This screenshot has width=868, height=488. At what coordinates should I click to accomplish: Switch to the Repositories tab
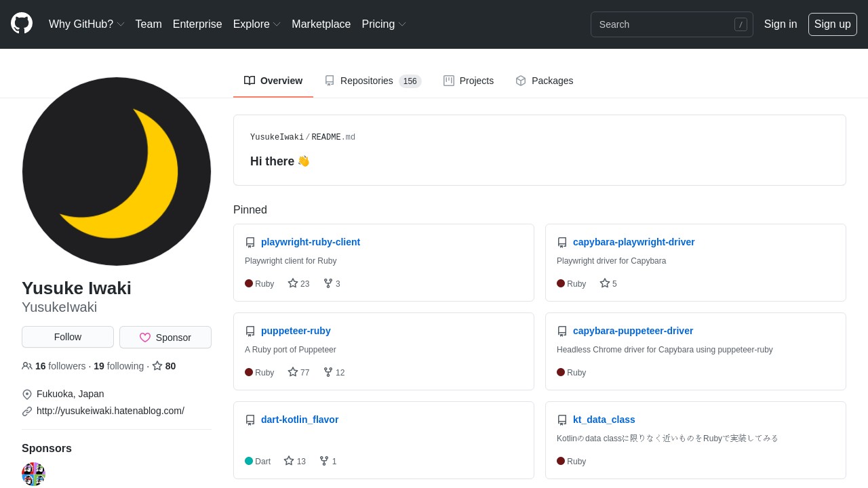point(372,81)
